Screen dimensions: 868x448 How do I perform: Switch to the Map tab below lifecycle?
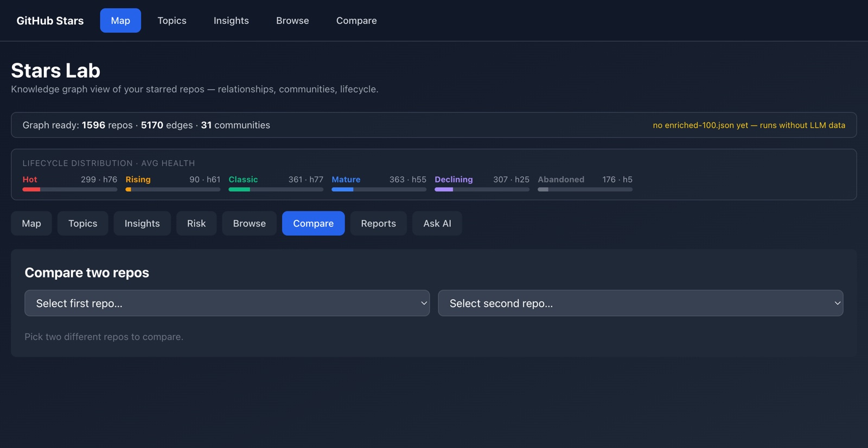[31, 223]
